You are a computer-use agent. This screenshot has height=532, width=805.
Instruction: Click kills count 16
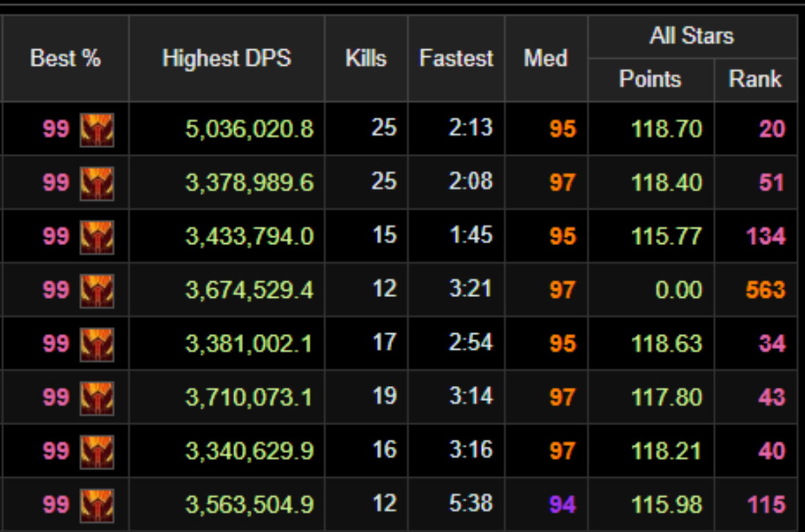(x=384, y=450)
